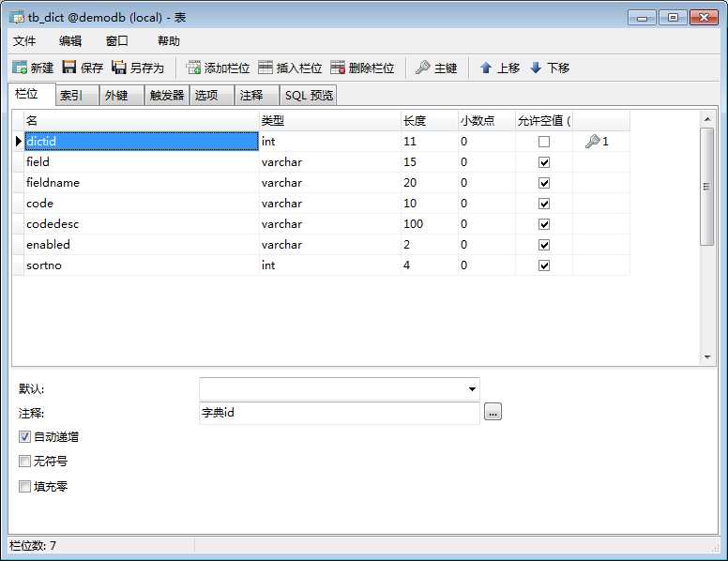Switch to the 栏位 (Fields) tab
Viewport: 728px width, 561px height.
tap(32, 94)
